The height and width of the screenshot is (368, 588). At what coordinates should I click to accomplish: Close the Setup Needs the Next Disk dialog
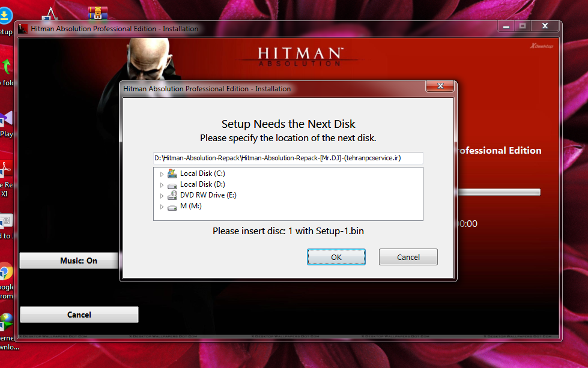(440, 87)
